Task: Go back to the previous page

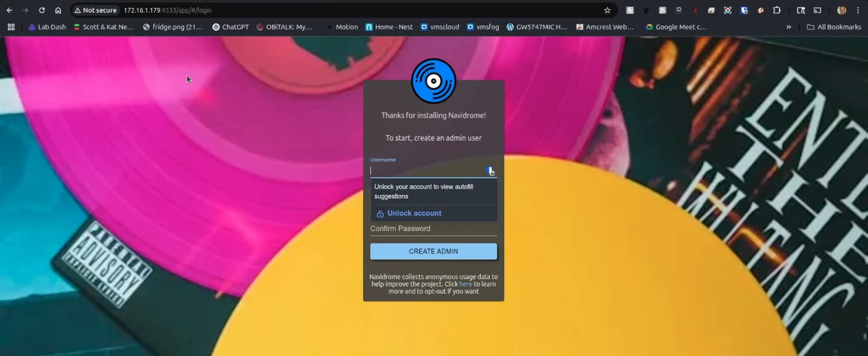Action: [x=10, y=10]
